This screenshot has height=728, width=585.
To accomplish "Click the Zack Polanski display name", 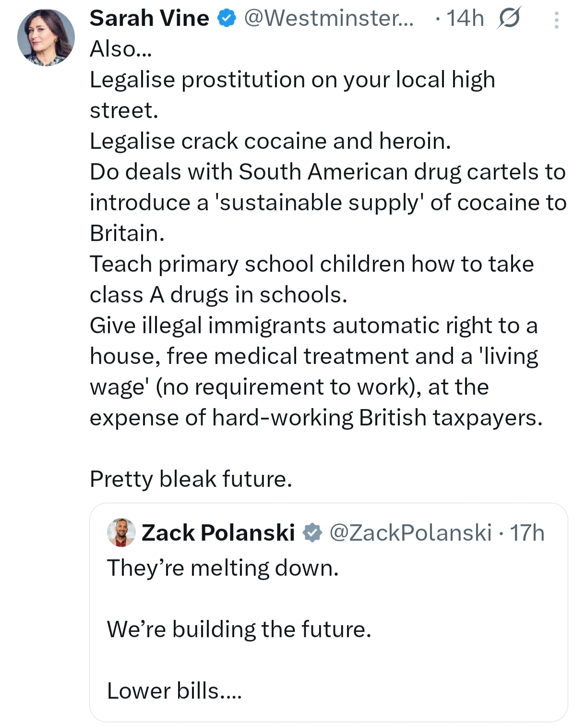I will [218, 533].
